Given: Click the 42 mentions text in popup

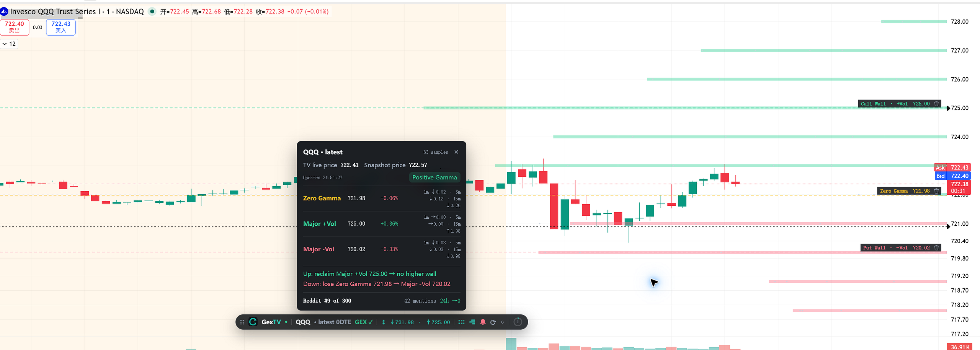Looking at the screenshot, I should (x=420, y=301).
